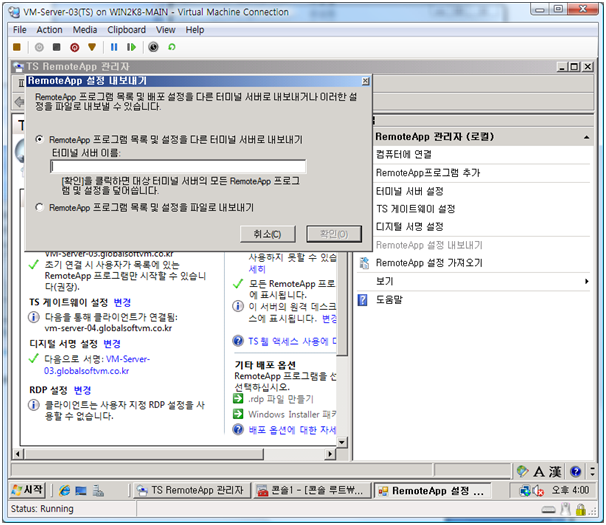
Task: Select export to another terminal server radio
Action: click(x=39, y=139)
